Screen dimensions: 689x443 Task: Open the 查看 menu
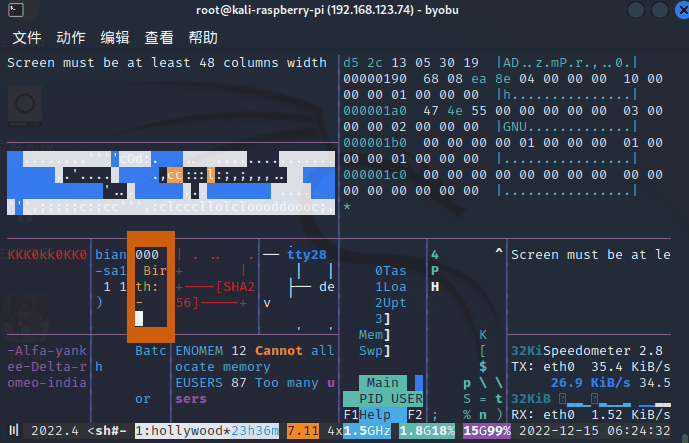click(159, 38)
